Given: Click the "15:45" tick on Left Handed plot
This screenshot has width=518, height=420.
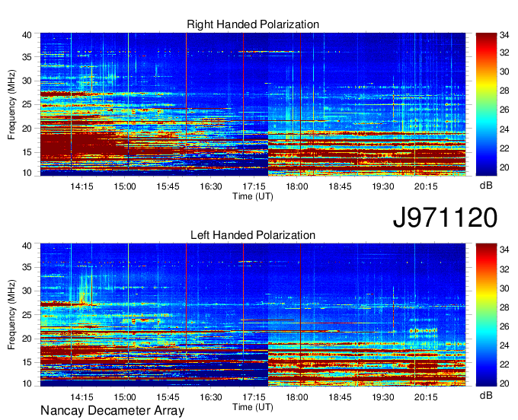Looking at the screenshot, I should tap(168, 397).
